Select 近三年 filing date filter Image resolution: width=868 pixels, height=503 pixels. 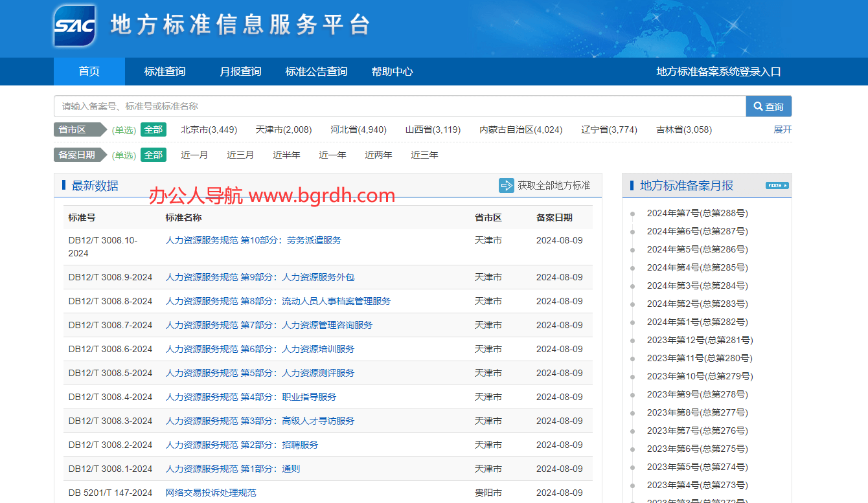424,155
